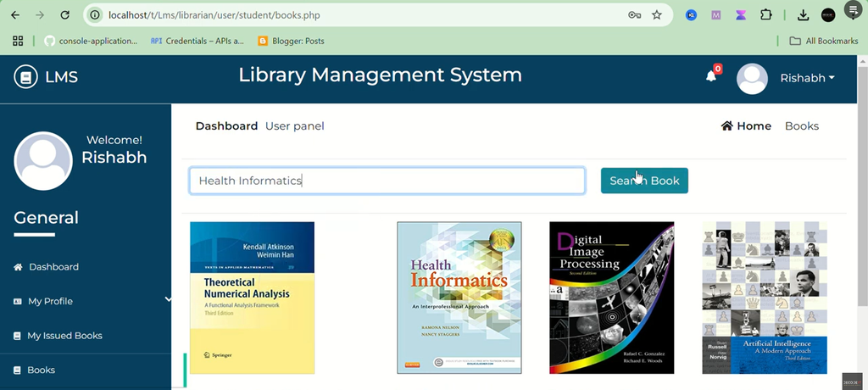This screenshot has width=868, height=390.
Task: Open Digital Image Processing book cover
Action: [612, 298]
